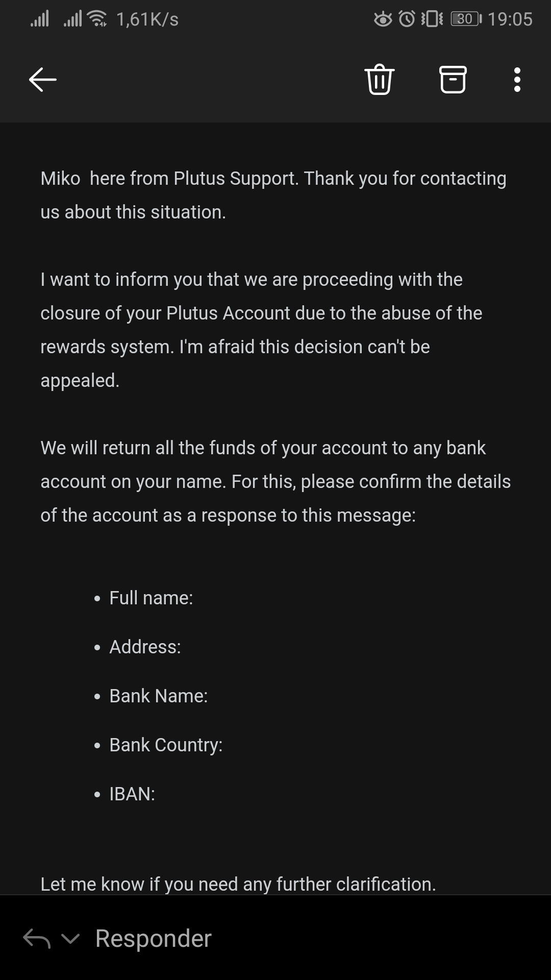
Task: Tap the 'Address:' list item
Action: click(145, 647)
